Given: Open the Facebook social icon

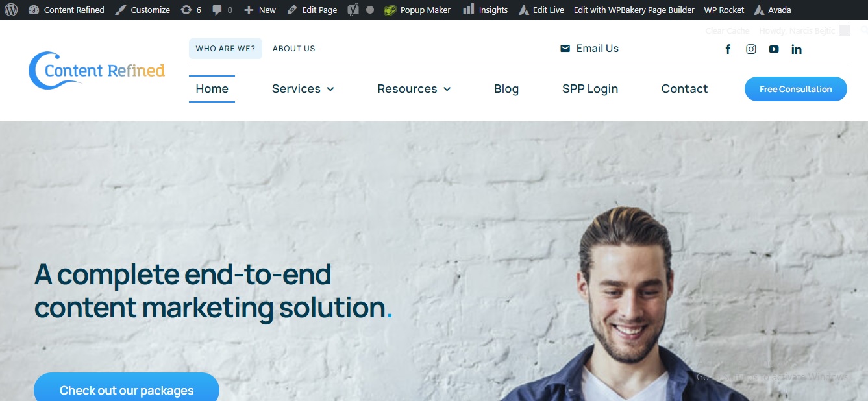Looking at the screenshot, I should 728,49.
